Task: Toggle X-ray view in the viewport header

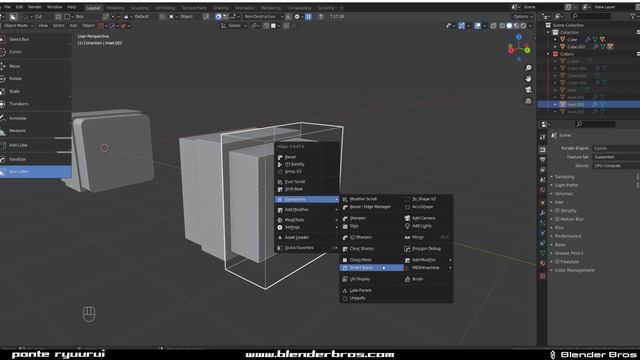Action: pos(493,25)
